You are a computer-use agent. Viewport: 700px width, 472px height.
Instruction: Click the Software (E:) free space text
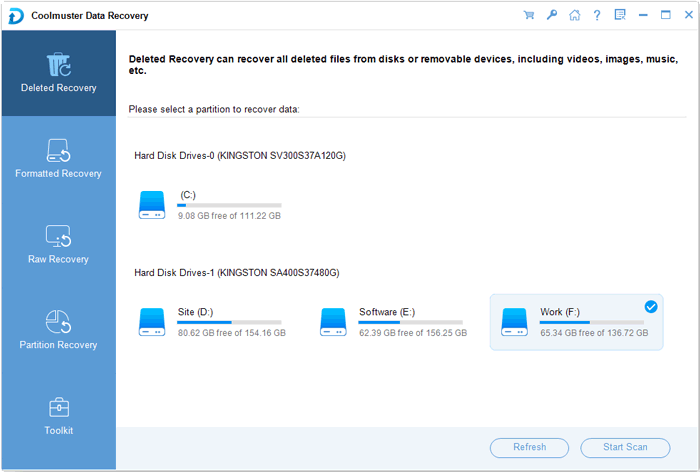412,331
